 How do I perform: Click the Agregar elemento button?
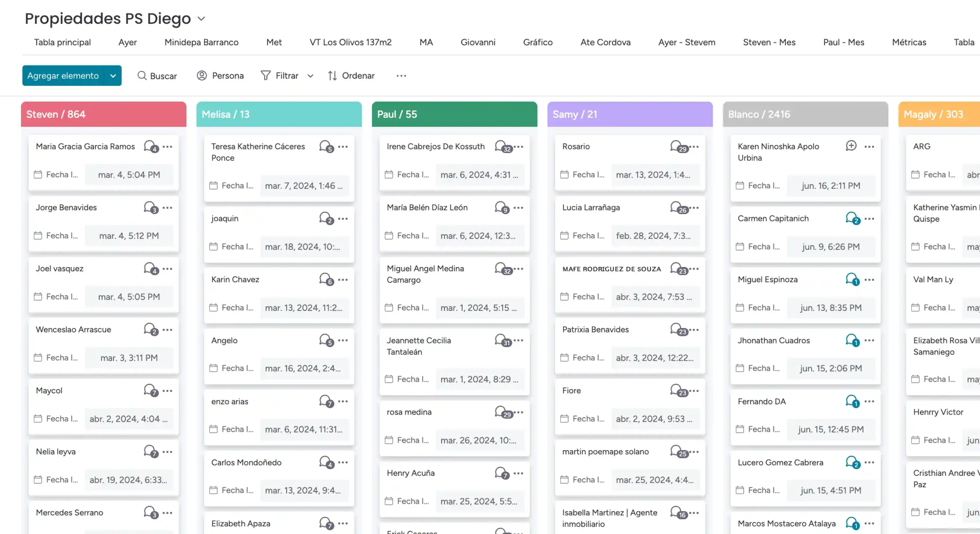pos(63,76)
